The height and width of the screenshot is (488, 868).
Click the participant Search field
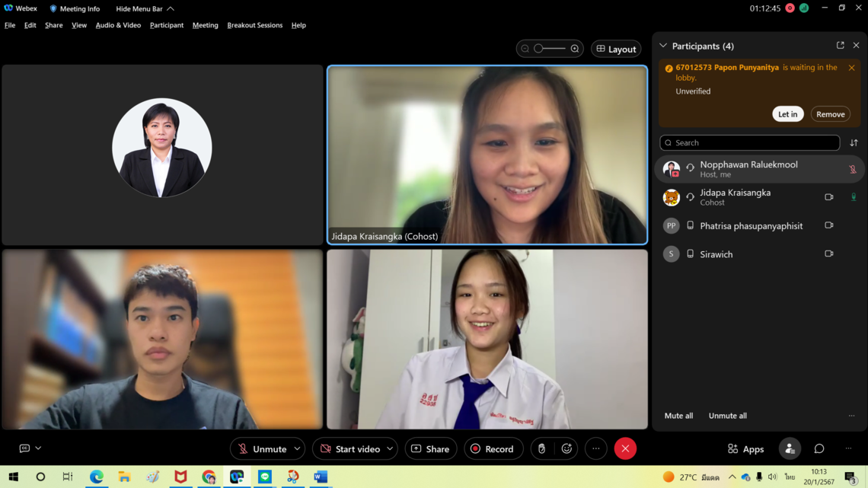tap(750, 143)
